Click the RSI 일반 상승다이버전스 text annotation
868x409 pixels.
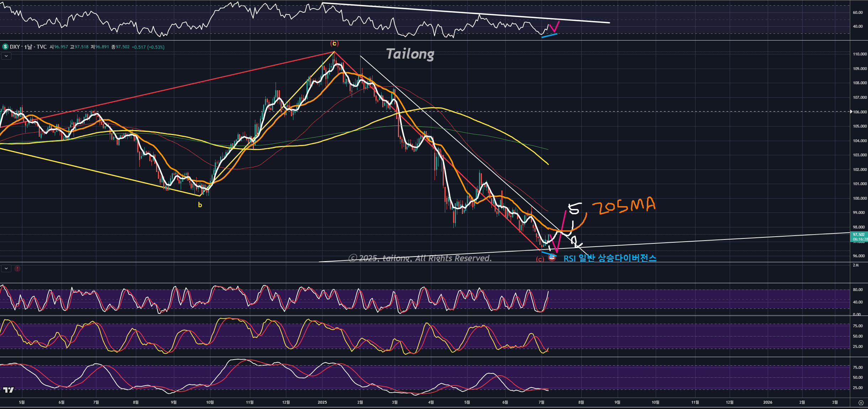(x=610, y=258)
